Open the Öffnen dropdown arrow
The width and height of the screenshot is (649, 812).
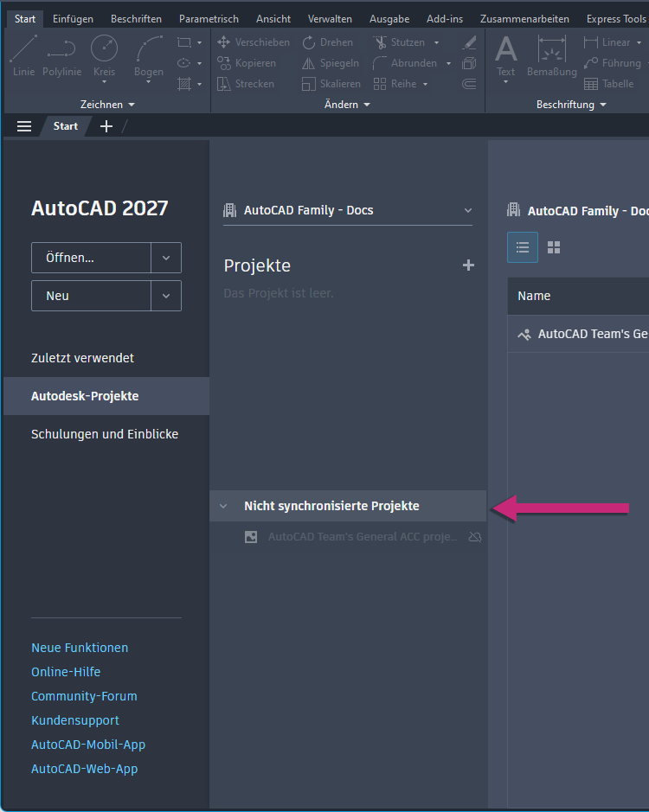coord(166,258)
